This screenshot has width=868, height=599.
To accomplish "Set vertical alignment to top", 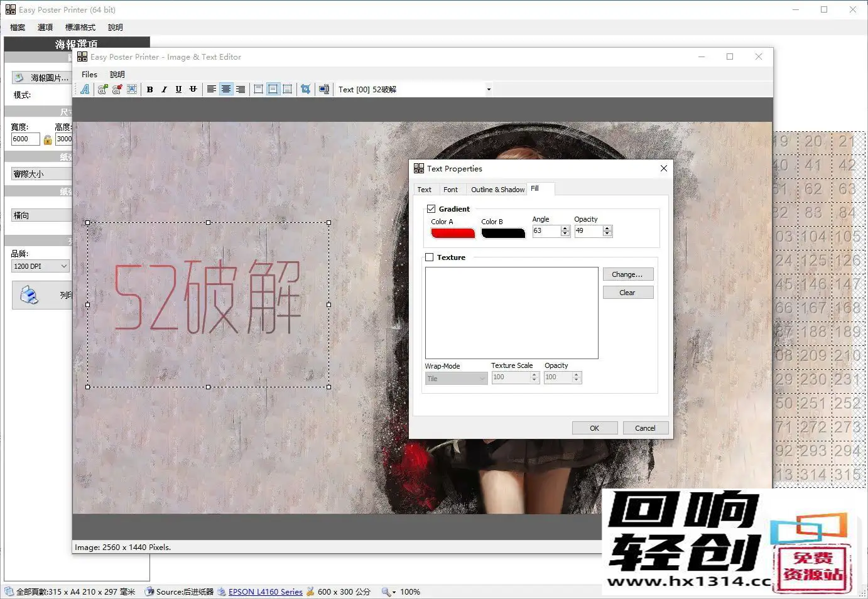I will coord(258,89).
